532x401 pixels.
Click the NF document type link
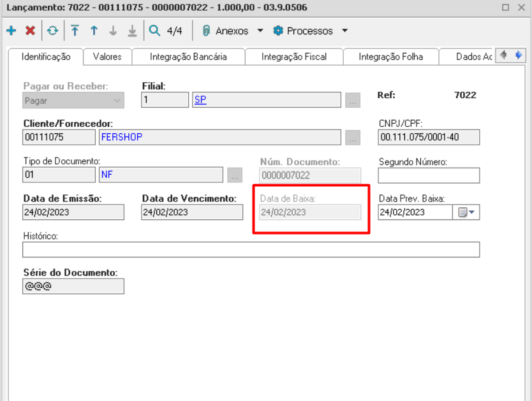[107, 175]
